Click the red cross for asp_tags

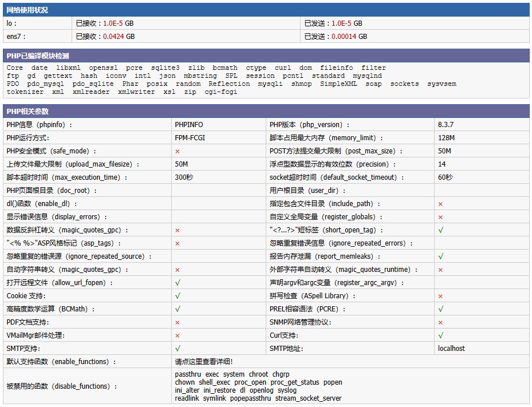point(178,243)
